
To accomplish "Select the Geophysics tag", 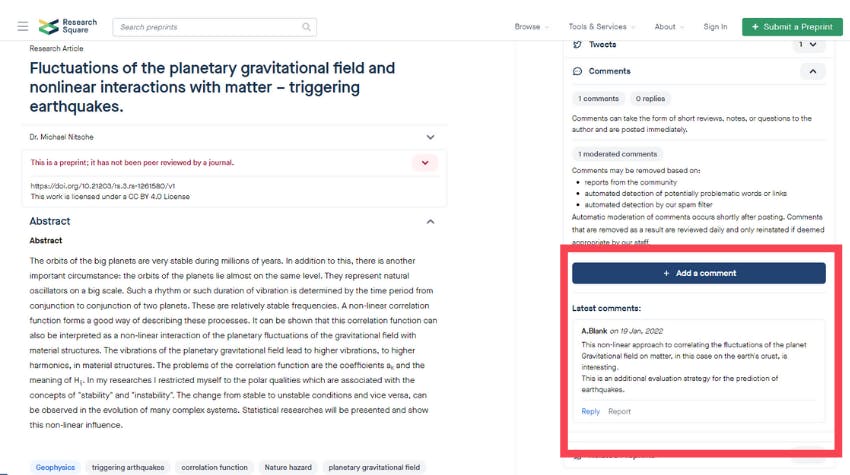I will pyautogui.click(x=55, y=467).
